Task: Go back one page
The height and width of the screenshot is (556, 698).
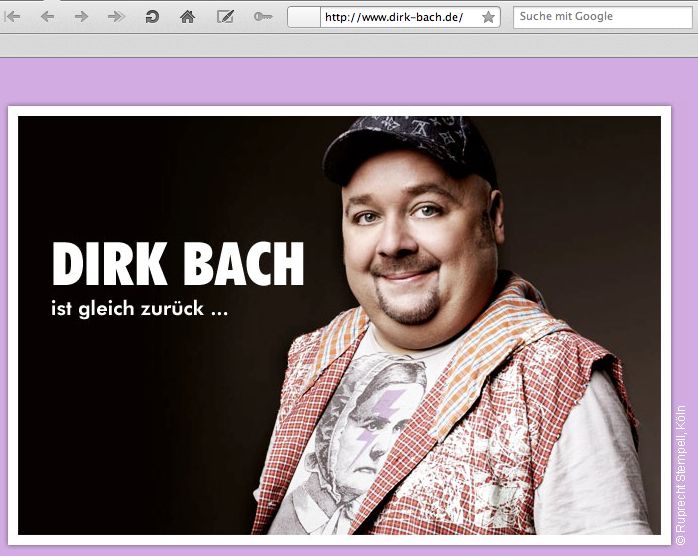Action: pos(47,17)
